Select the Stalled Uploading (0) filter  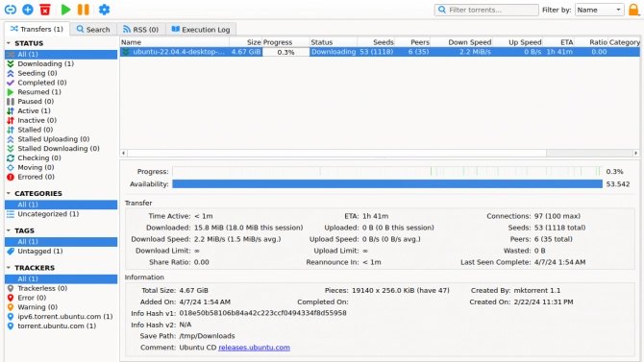(61, 139)
